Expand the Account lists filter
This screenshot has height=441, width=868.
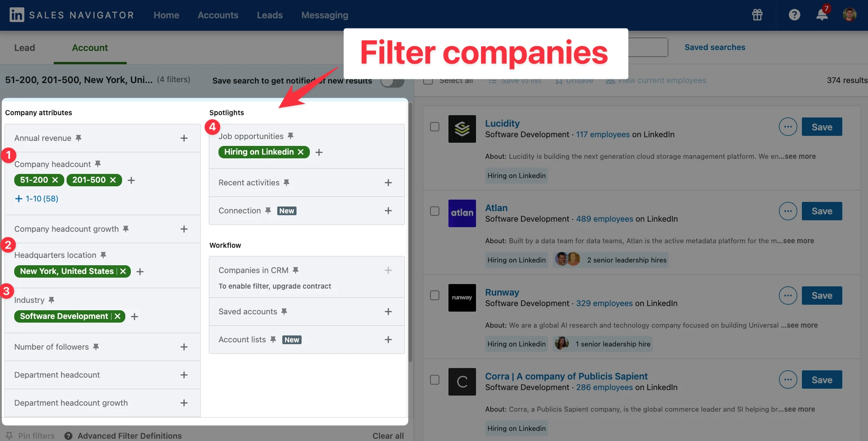point(388,340)
